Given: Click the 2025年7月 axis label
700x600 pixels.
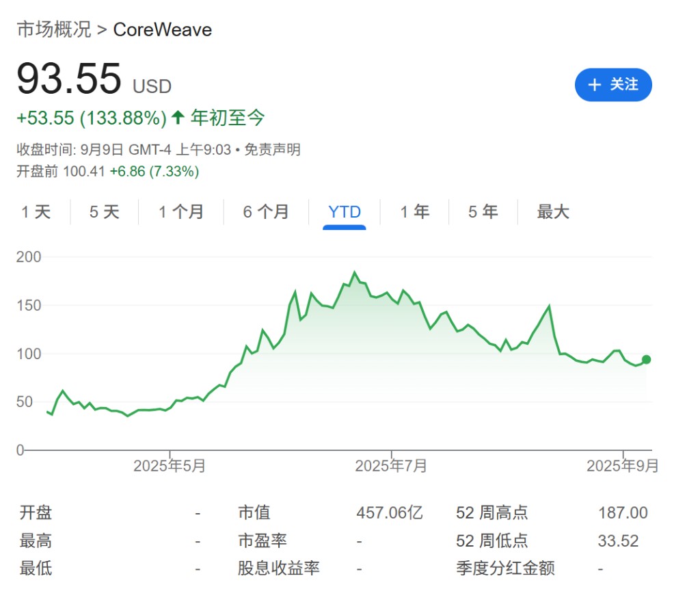Looking at the screenshot, I should [391, 466].
